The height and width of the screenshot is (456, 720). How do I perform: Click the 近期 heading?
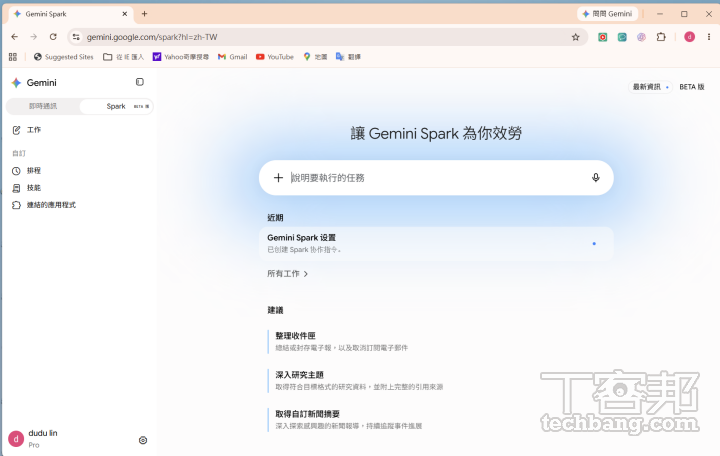pos(275,218)
